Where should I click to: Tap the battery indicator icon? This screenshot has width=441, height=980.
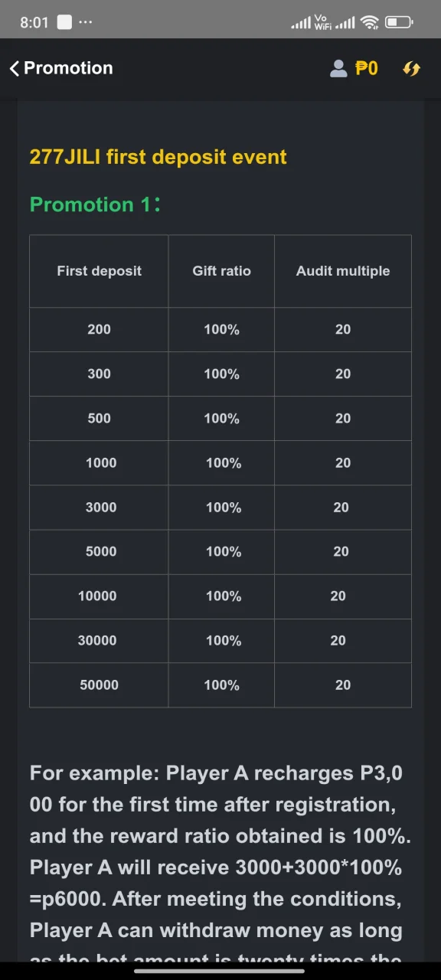[x=399, y=23]
